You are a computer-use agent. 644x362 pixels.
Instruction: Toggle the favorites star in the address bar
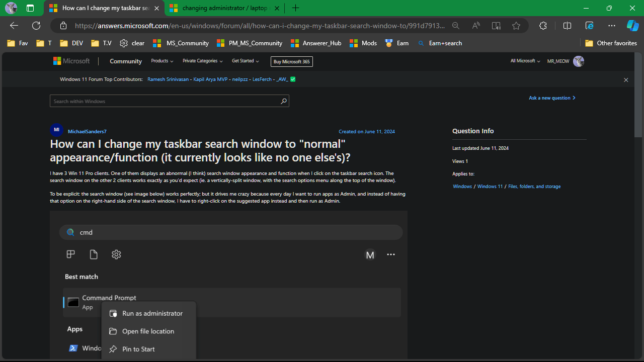[x=516, y=26]
